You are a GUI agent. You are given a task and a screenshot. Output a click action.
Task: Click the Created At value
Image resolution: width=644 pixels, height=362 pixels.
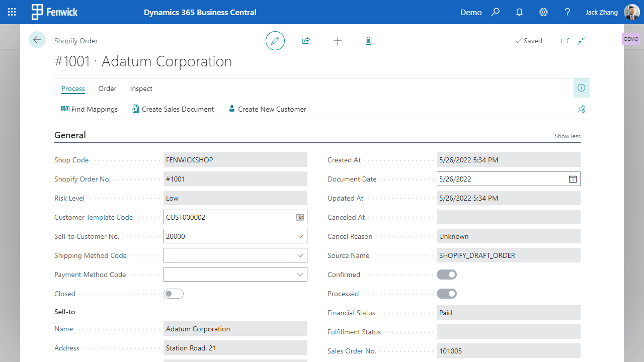[x=509, y=160]
